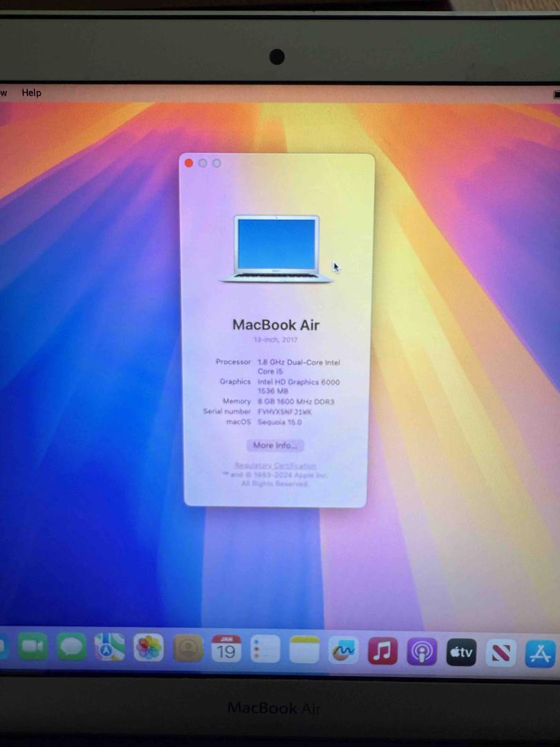Launch the Music app
This screenshot has height=747, width=560.
coord(382,651)
